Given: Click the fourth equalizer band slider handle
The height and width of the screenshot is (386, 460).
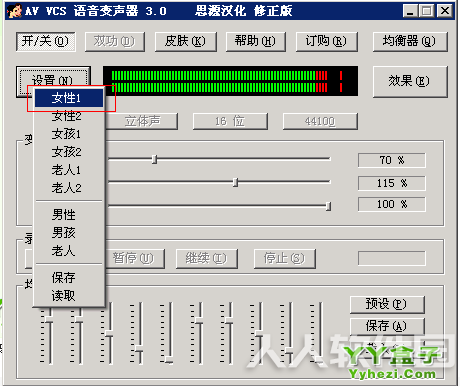Looking at the screenshot, I should [139, 349].
